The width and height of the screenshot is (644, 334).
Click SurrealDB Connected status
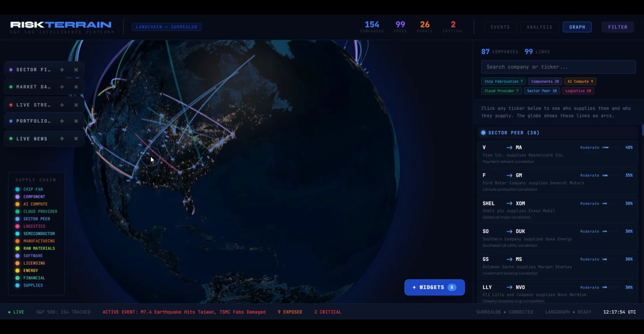[505, 312]
